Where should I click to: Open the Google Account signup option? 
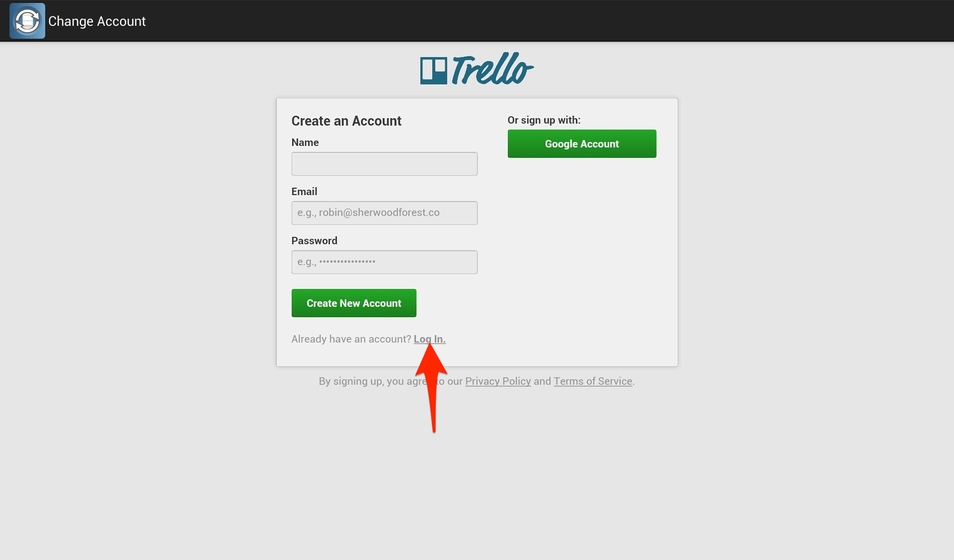coord(581,143)
